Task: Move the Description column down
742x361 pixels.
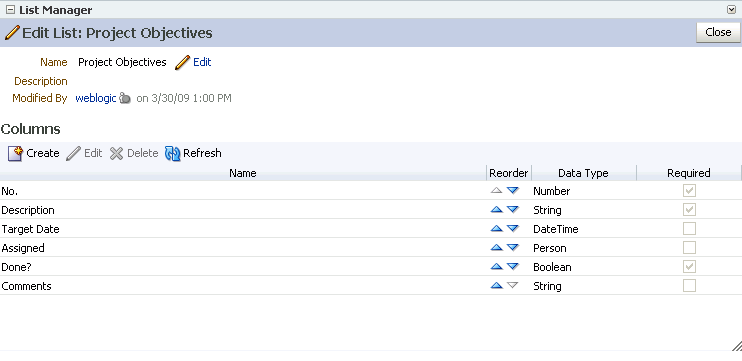Action: click(x=512, y=210)
